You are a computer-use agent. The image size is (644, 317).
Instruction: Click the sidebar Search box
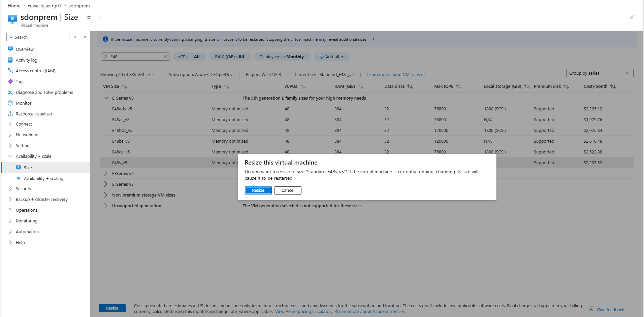pos(38,37)
